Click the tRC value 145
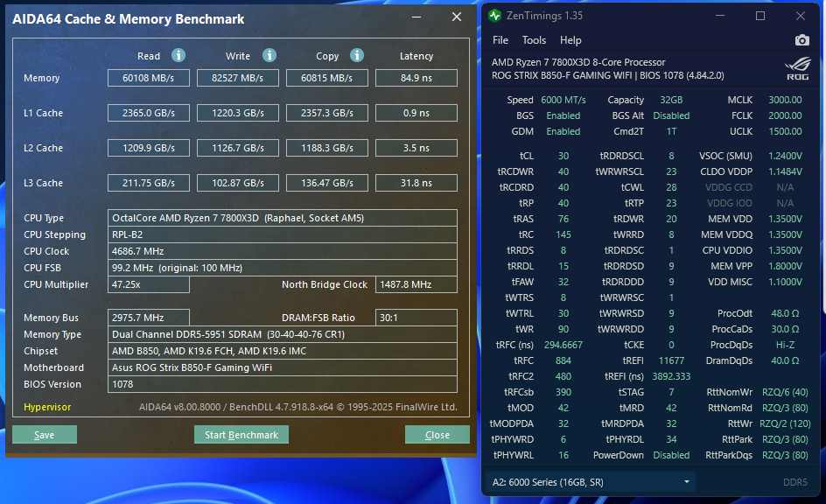 [x=563, y=234]
